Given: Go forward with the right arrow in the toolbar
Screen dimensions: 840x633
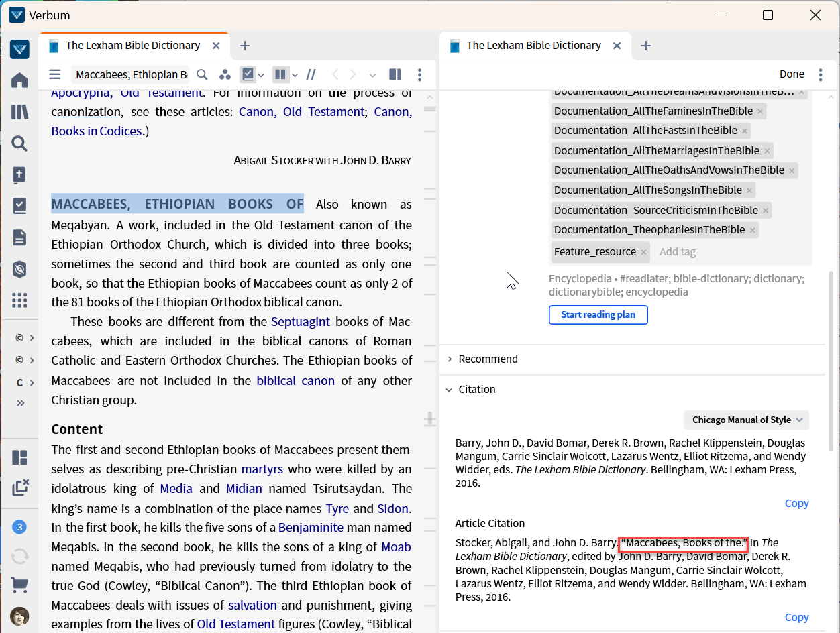Looking at the screenshot, I should [353, 74].
